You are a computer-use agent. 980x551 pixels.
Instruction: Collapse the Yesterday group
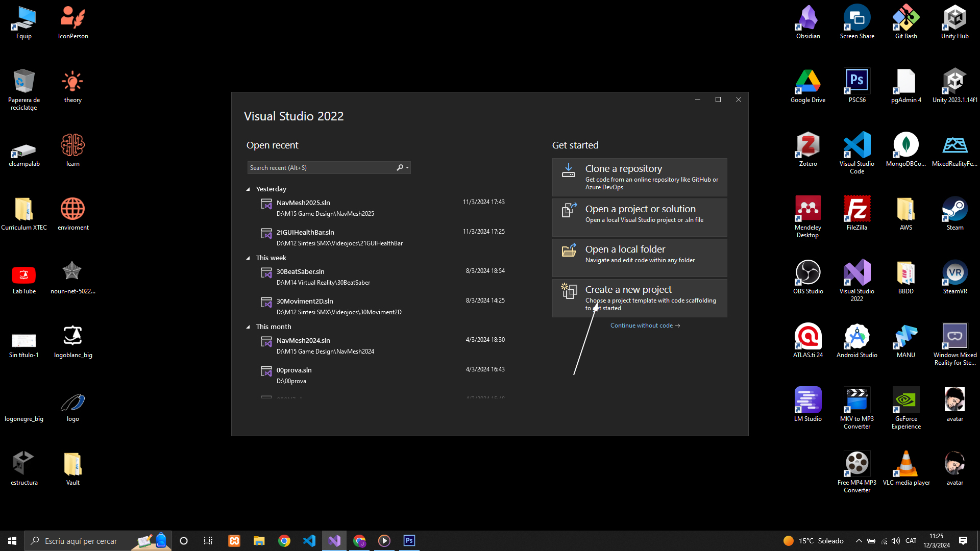click(x=249, y=189)
